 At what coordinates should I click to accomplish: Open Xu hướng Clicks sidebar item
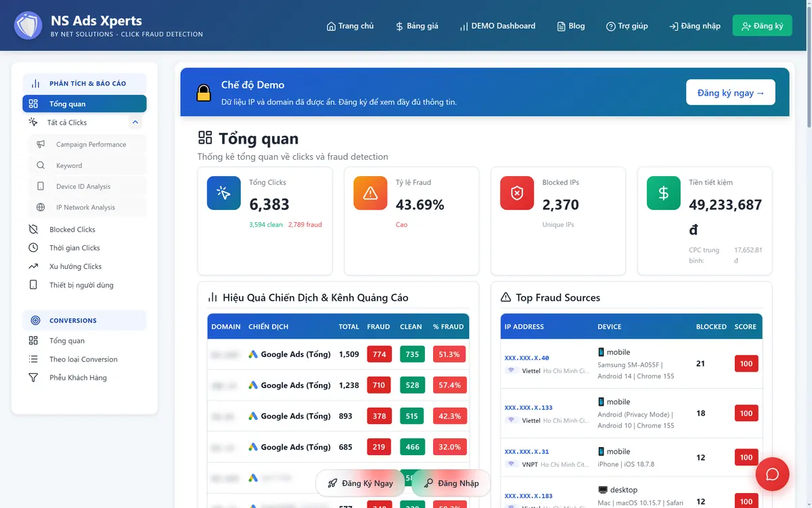pyautogui.click(x=85, y=266)
